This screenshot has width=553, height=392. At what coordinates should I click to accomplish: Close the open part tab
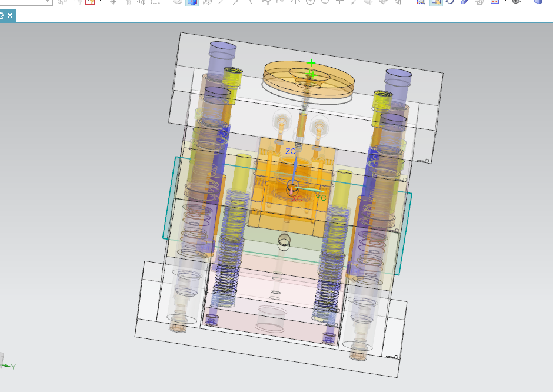(x=10, y=15)
